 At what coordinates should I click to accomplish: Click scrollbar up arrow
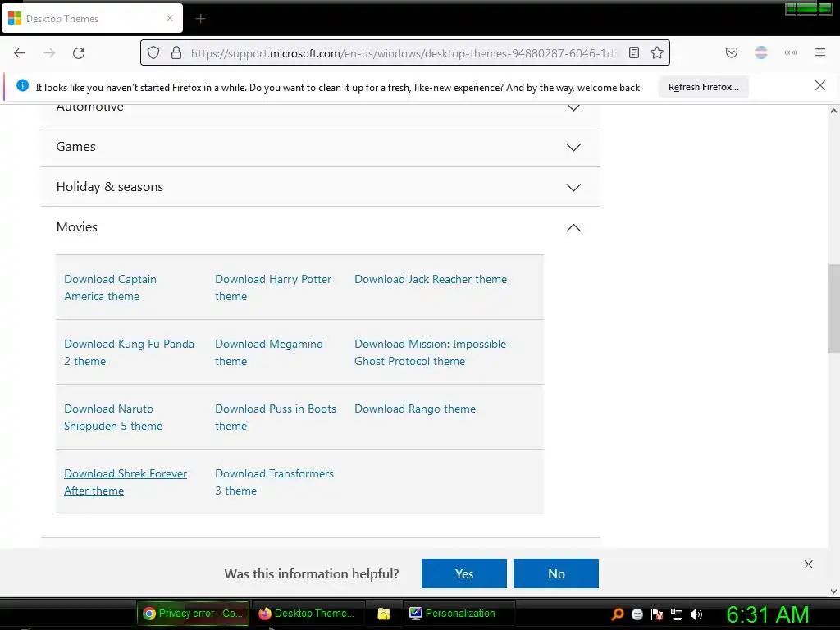[x=833, y=111]
